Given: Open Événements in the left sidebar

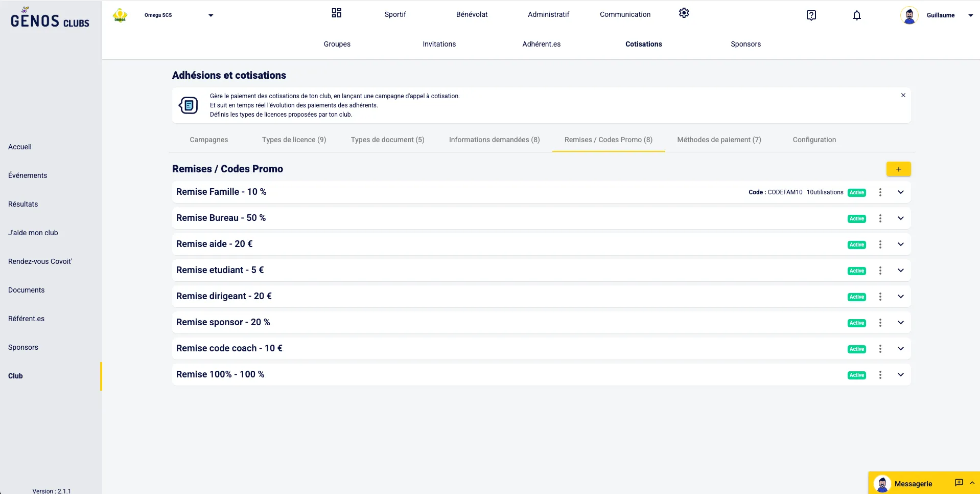Looking at the screenshot, I should [28, 175].
